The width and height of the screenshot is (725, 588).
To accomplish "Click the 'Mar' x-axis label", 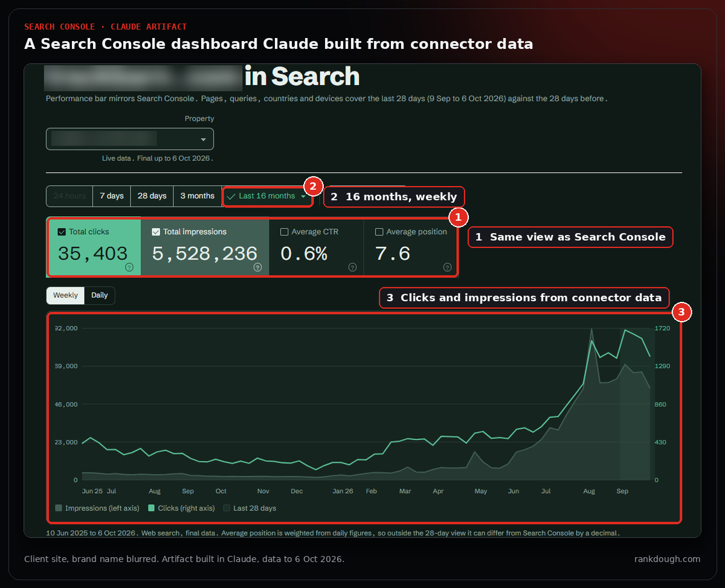I will [405, 491].
